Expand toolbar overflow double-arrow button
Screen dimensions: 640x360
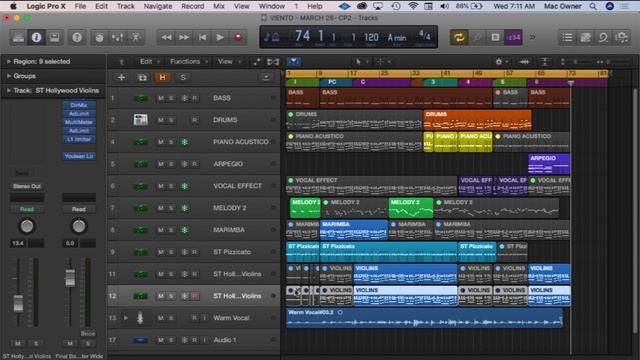pyautogui.click(x=532, y=38)
